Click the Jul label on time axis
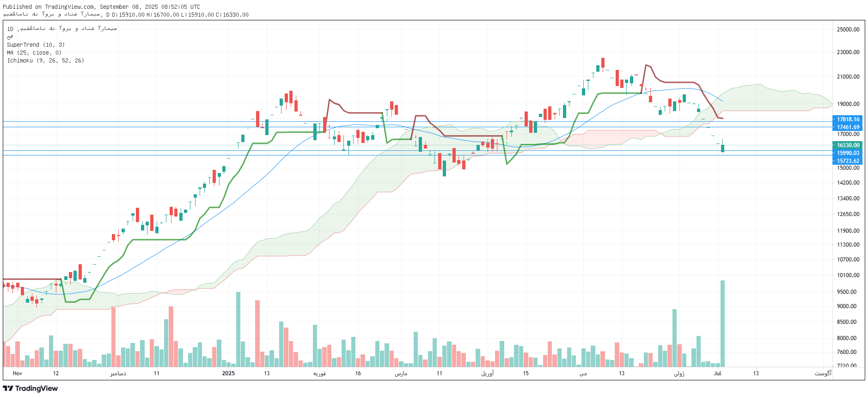Viewport: 868px width, 397px height. click(717, 373)
